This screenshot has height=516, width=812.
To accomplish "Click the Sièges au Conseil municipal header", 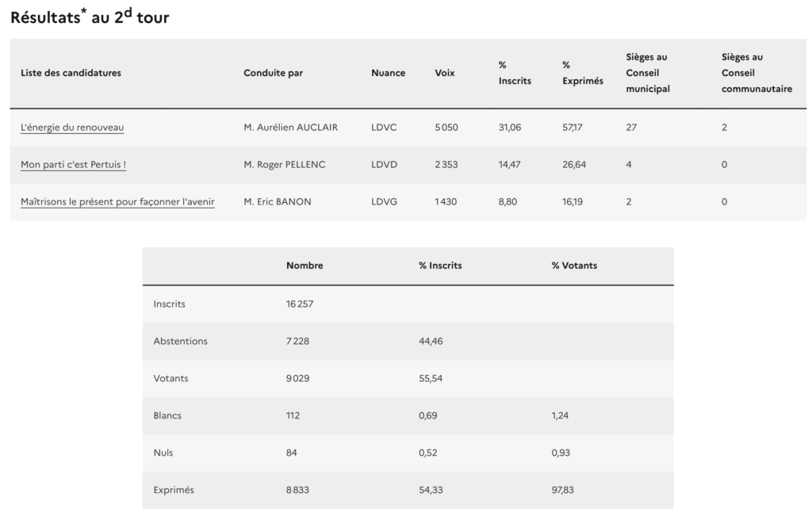I will coord(648,73).
